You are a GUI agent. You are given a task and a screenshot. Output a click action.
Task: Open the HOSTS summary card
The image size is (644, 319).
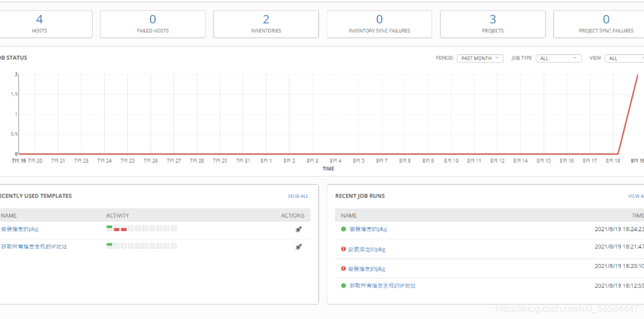45,24
